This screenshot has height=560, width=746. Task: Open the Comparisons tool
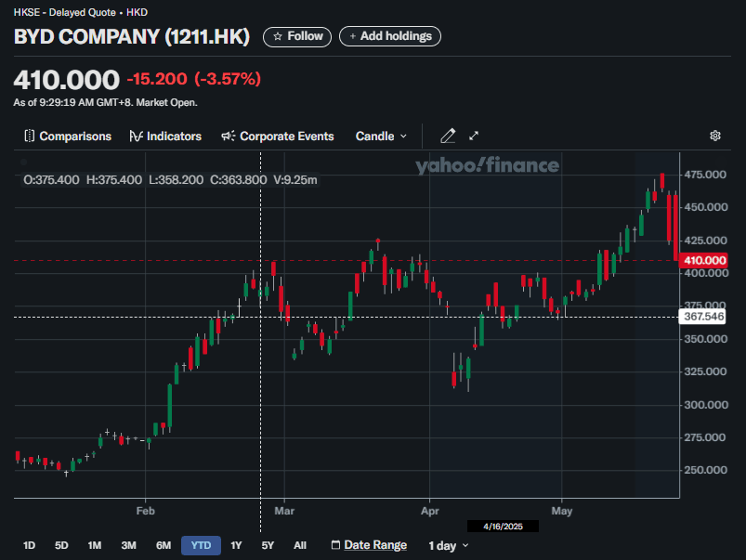click(x=68, y=137)
